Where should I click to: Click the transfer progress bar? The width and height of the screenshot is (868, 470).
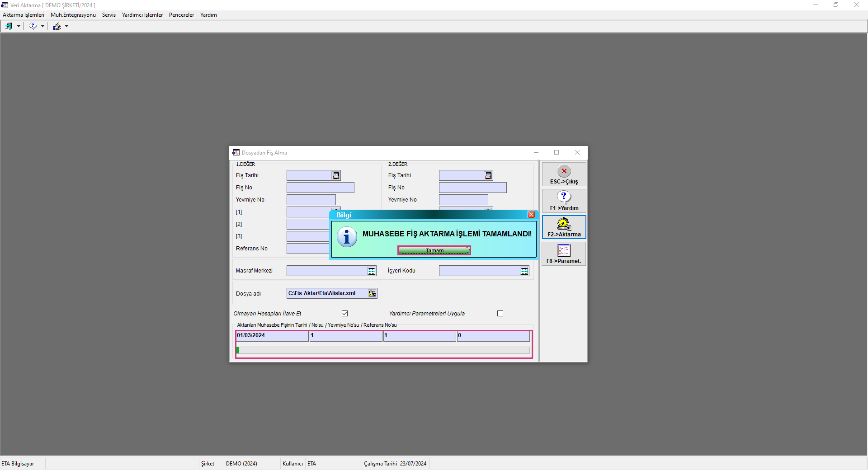pos(383,350)
